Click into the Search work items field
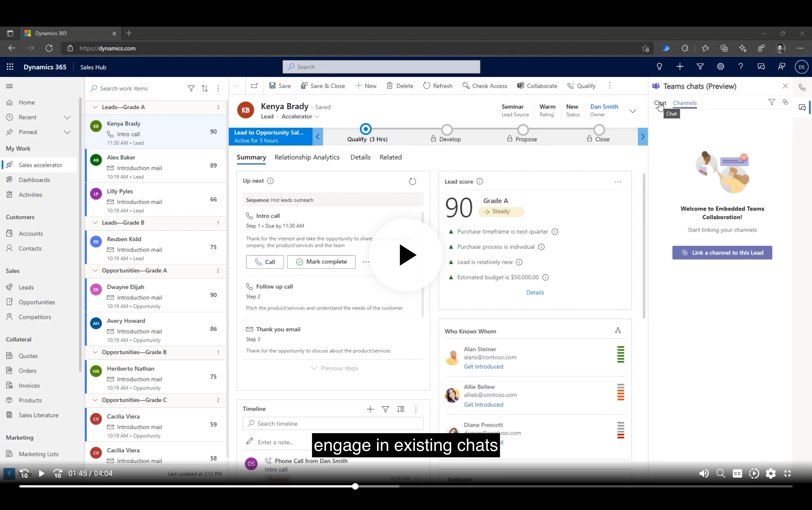812x510 pixels. pos(136,88)
